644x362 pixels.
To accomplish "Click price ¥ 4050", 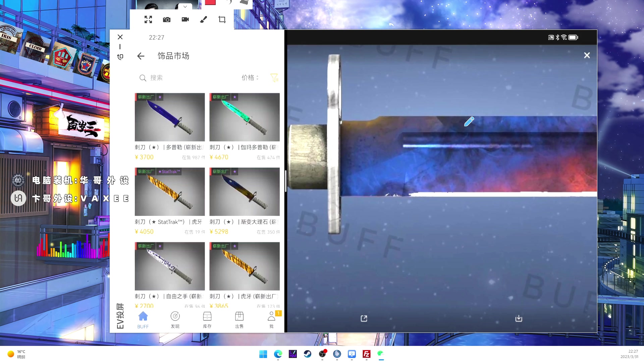I will 144,232.
